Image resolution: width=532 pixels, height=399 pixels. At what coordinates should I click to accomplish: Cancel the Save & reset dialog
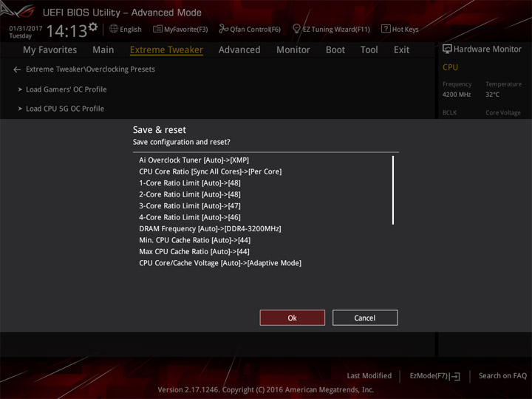coord(365,318)
